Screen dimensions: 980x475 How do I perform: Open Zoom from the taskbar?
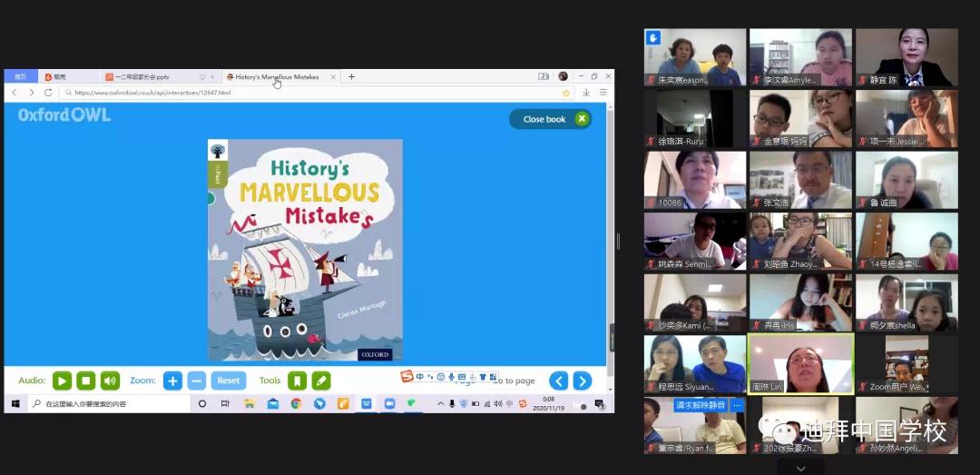tap(389, 403)
